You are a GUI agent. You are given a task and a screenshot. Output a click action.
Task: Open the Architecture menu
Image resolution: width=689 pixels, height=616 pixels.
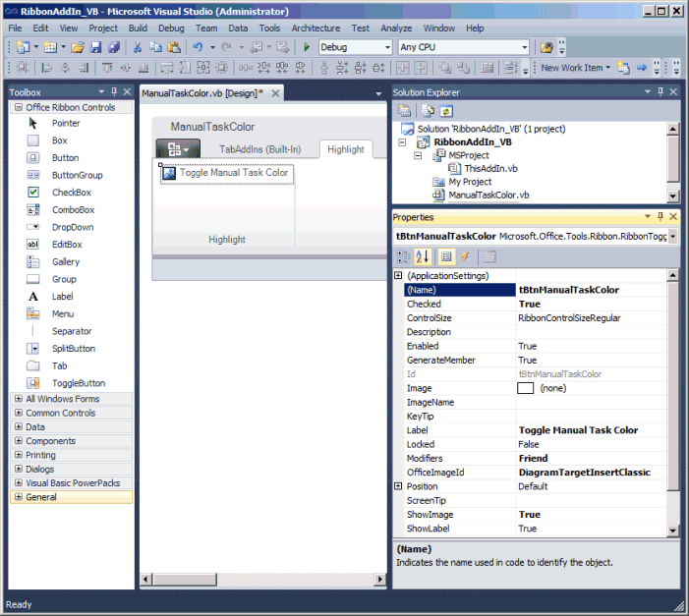316,28
